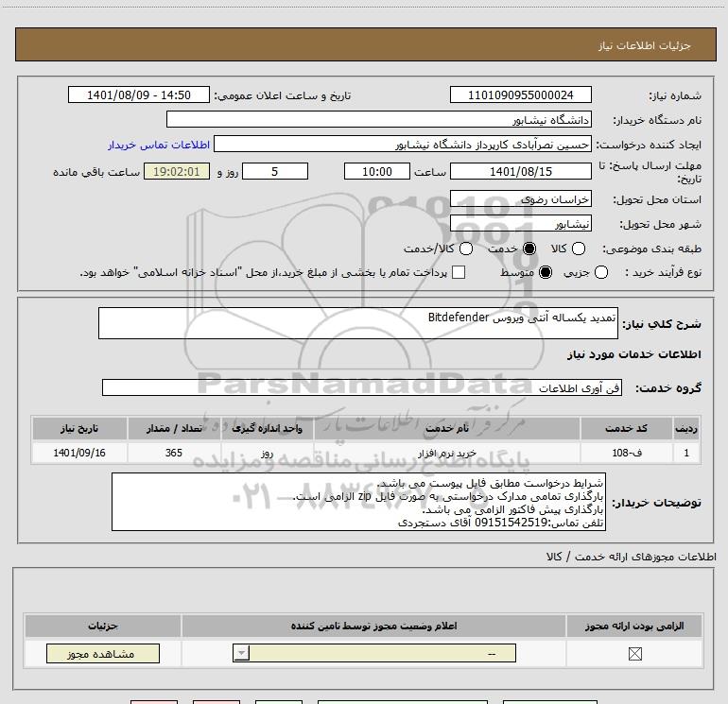Click the تاریخ نیاز column header

[x=79, y=428]
